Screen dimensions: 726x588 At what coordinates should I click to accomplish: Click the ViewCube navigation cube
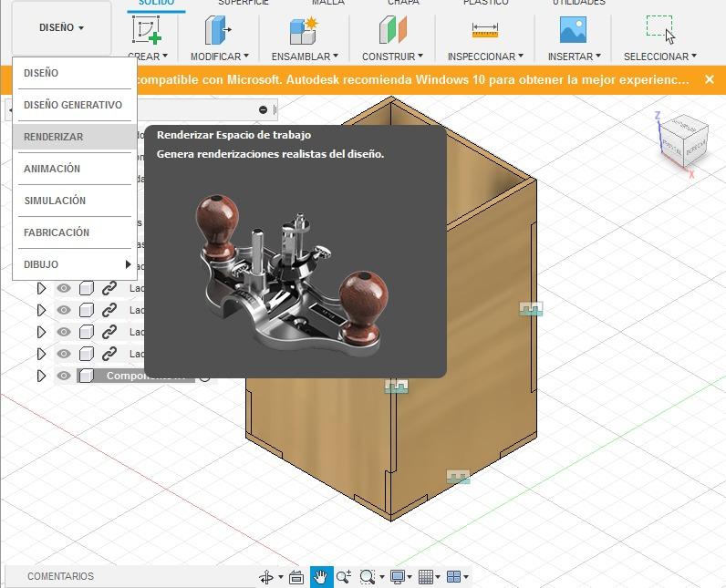pos(683,140)
